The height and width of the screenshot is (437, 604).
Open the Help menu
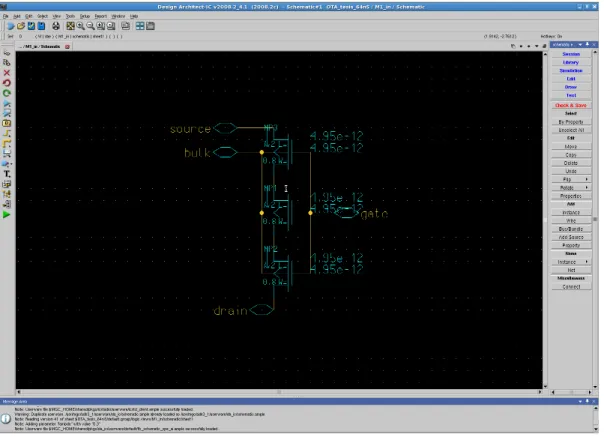coord(134,16)
